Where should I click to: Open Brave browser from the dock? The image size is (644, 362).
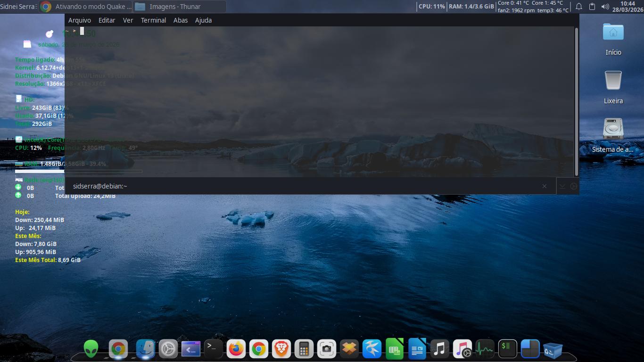pos(281,349)
